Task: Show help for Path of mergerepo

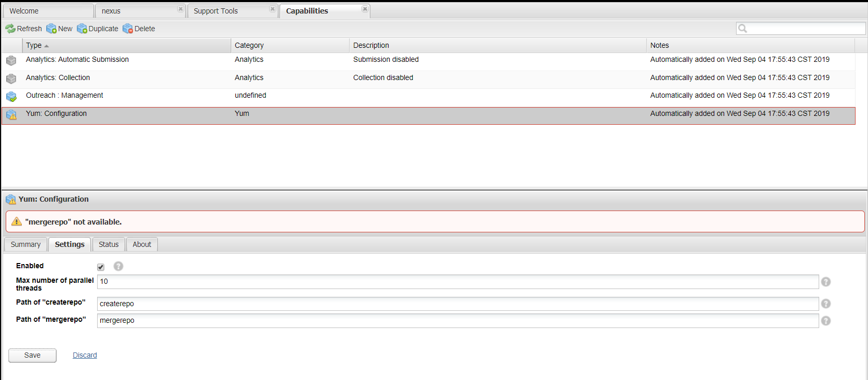Action: pos(826,321)
